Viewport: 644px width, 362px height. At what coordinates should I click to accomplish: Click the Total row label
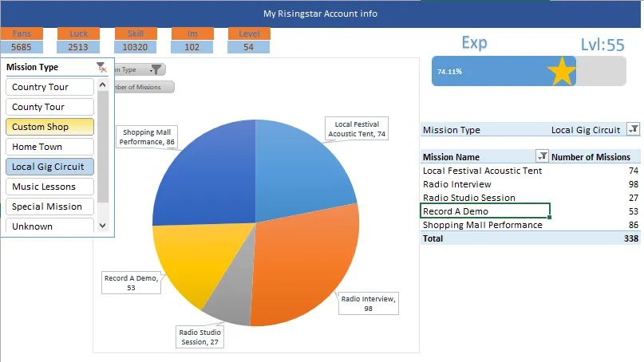point(433,238)
